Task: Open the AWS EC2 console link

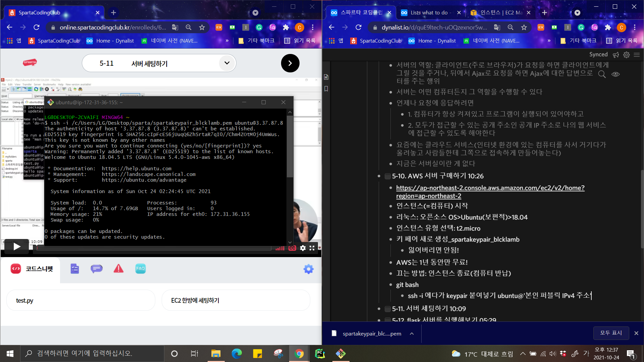Action: (x=490, y=188)
